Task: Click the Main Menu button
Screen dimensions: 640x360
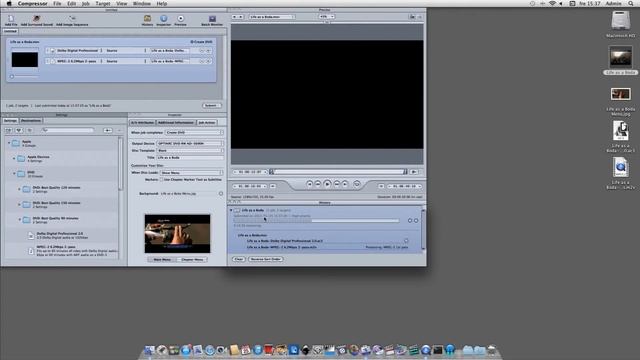Action: [162, 260]
